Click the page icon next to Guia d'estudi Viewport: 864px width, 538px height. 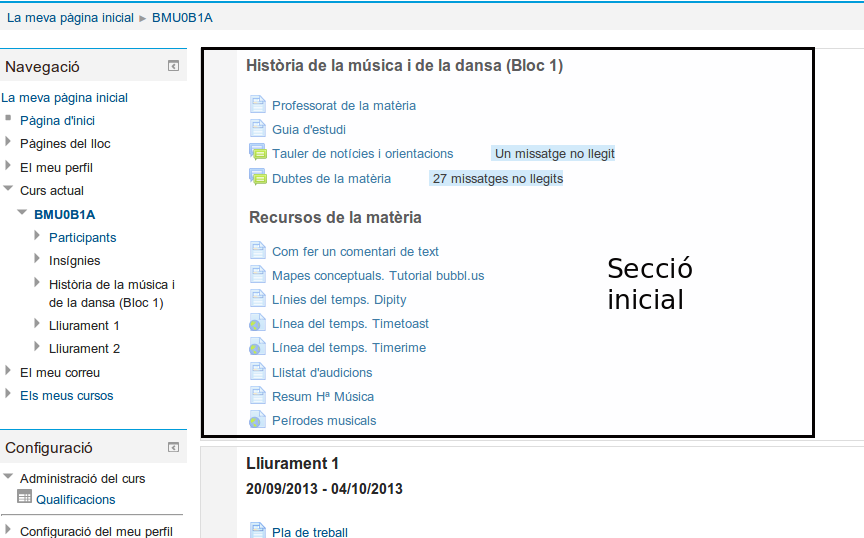click(x=257, y=129)
